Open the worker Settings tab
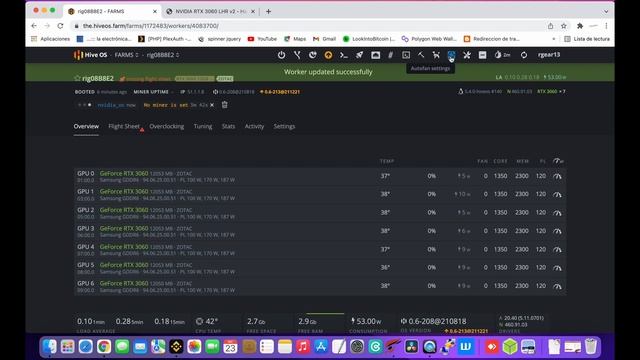This screenshot has width=640, height=360. click(x=284, y=127)
